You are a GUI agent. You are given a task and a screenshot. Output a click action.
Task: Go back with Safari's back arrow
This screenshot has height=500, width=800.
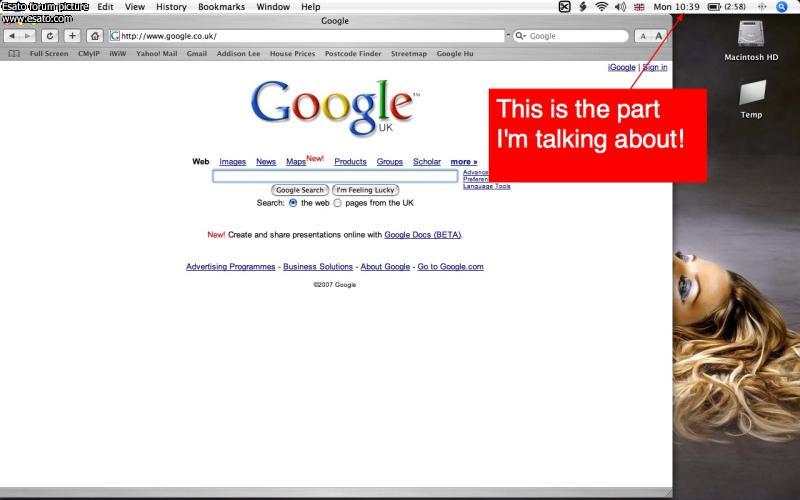pyautogui.click(x=12, y=36)
